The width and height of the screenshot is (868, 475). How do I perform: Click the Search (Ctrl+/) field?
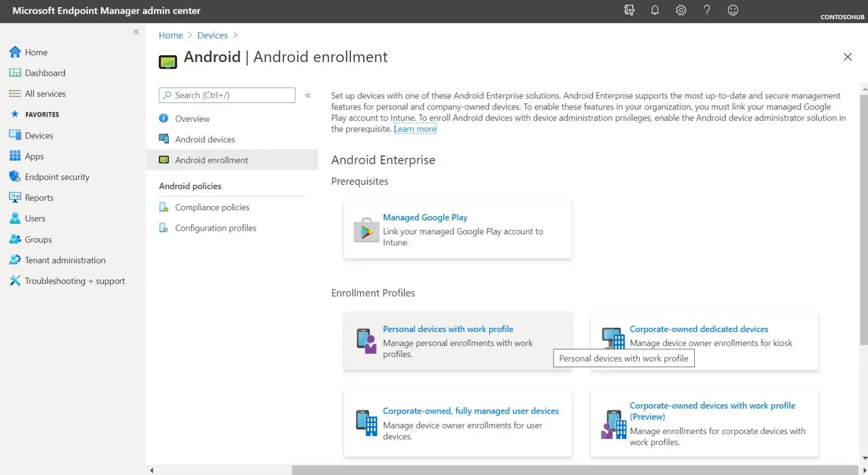(x=227, y=95)
